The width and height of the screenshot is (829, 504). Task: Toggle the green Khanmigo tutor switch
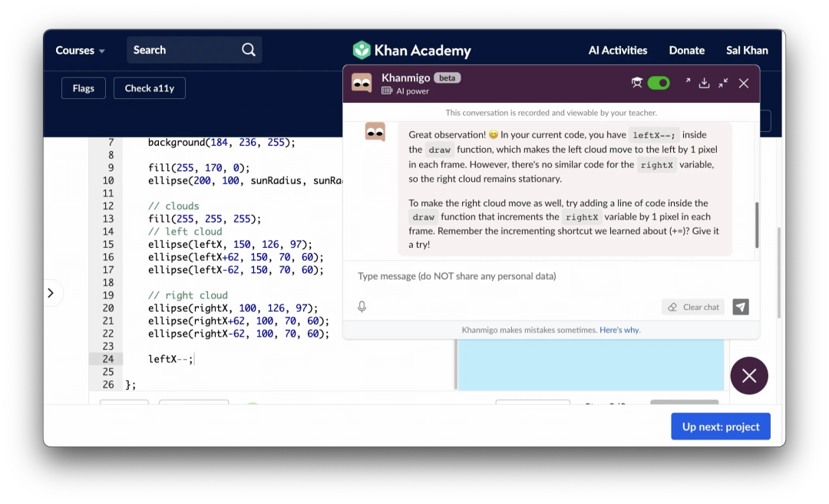[x=659, y=83]
